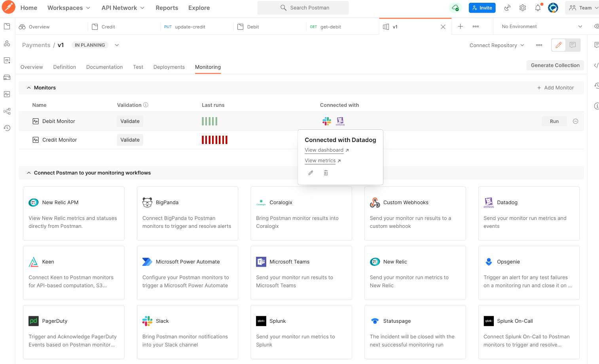Click the Slack icon for Debit Monitor

click(x=326, y=121)
